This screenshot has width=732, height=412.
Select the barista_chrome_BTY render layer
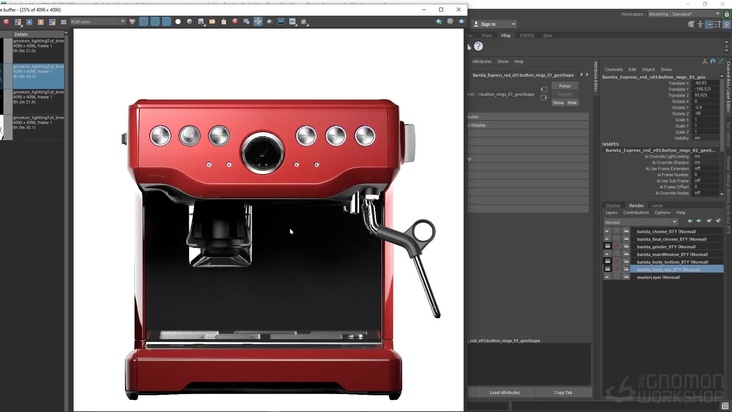(x=664, y=230)
